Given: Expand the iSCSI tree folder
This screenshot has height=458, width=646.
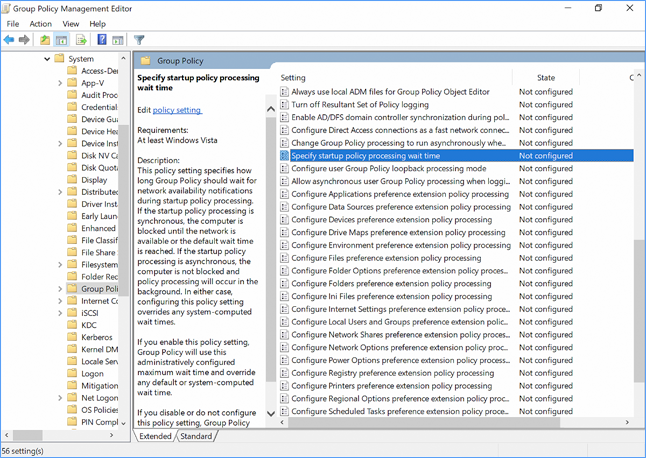Looking at the screenshot, I should 60,313.
